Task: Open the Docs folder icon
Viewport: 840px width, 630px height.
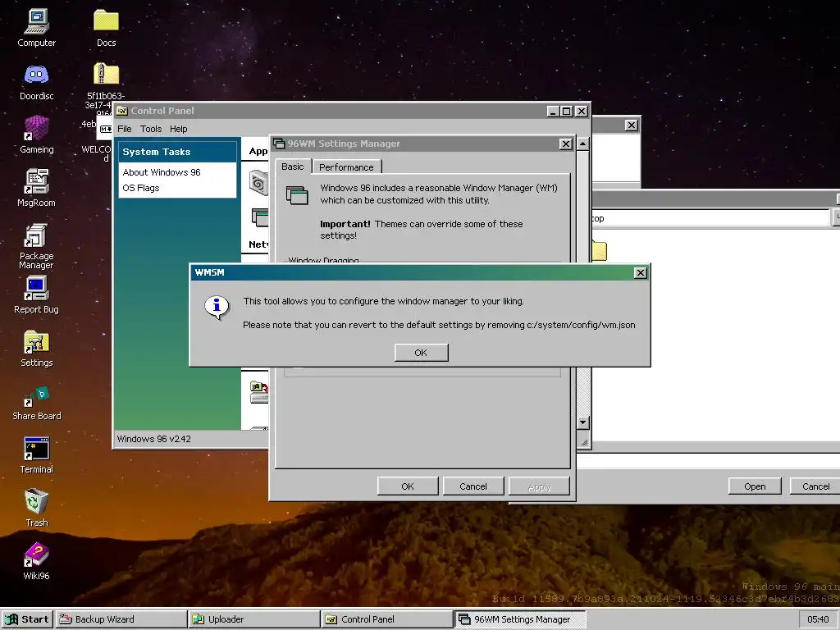Action: pos(106,22)
